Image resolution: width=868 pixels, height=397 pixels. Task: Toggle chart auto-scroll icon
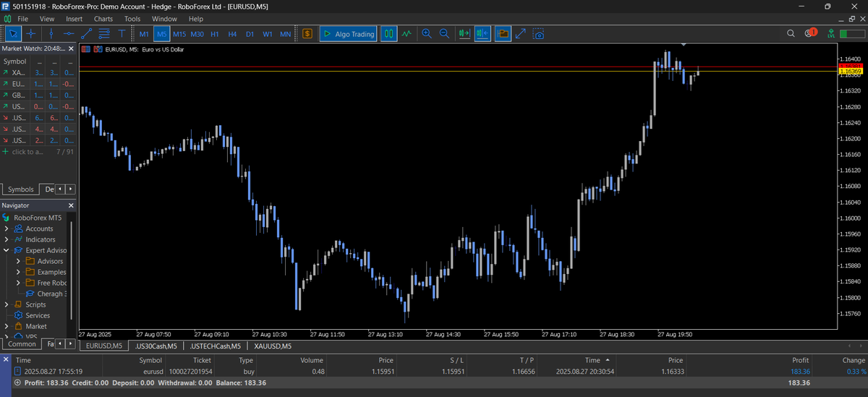(464, 33)
